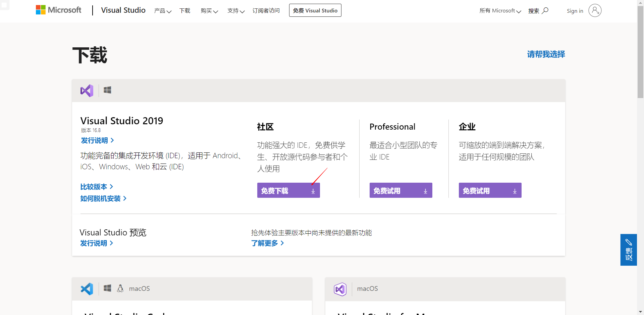This screenshot has width=644, height=315.
Task: Click download arrow icon on 免费下载 button
Action: pos(313,191)
